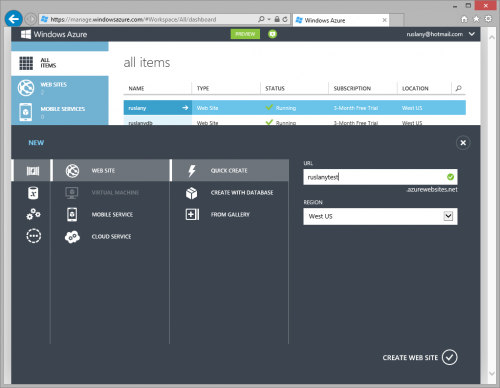Select the All Items grid icon
Screen dimensions: 500x388
(x=26, y=63)
